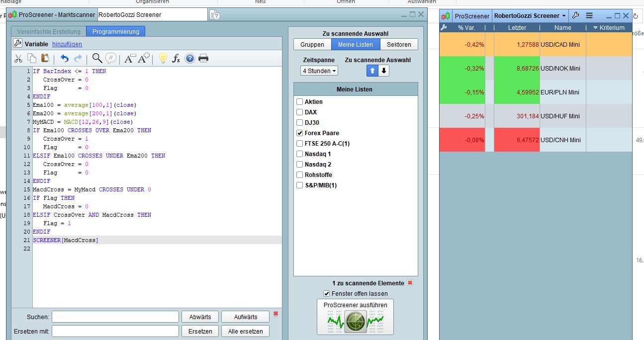Viewport: 644px width, 340px height.
Task: Click the Alle ersetzen button
Action: pyautogui.click(x=246, y=331)
